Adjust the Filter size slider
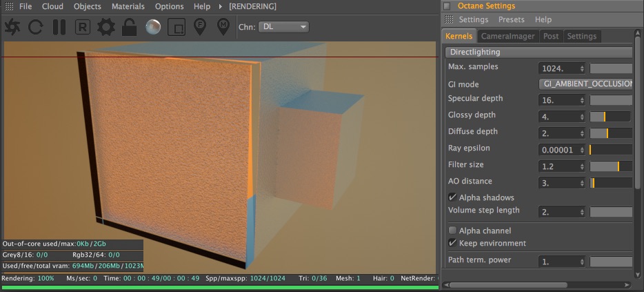Image resolution: width=644 pixels, height=292 pixels. pos(611,166)
